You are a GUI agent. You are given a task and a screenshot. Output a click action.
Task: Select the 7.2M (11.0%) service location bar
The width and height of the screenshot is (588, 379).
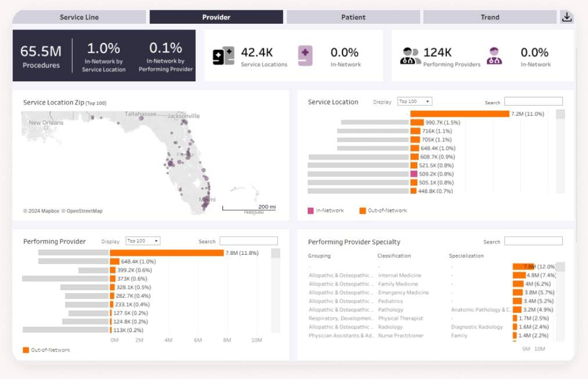click(x=460, y=114)
